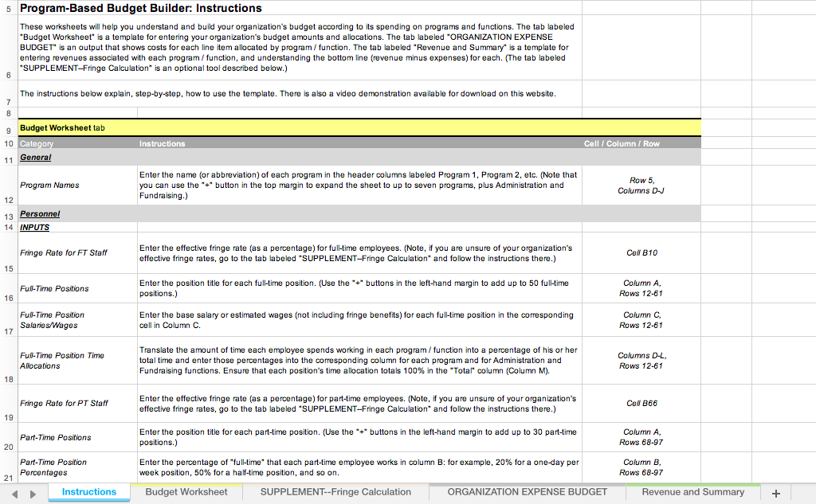The image size is (816, 504).
Task: Select the 'Cell B66' reference cell
Action: (x=641, y=403)
